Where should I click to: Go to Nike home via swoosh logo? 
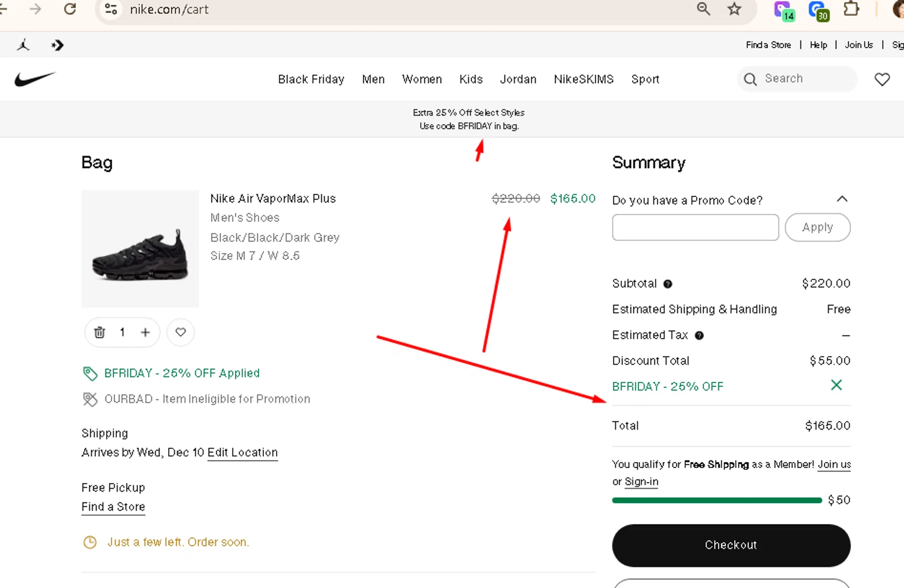click(x=35, y=79)
